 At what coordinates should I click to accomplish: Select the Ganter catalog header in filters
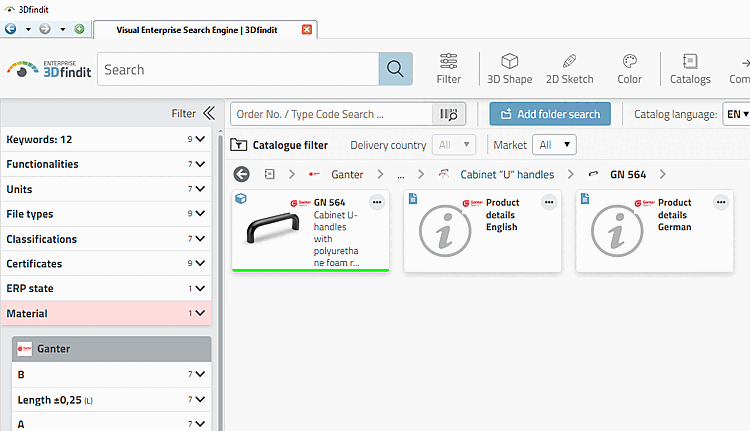[111, 349]
